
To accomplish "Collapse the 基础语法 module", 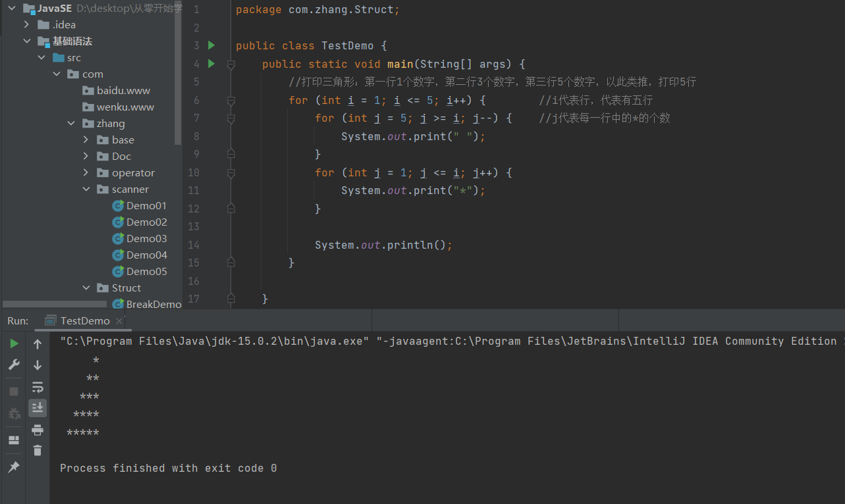I will click(x=26, y=41).
